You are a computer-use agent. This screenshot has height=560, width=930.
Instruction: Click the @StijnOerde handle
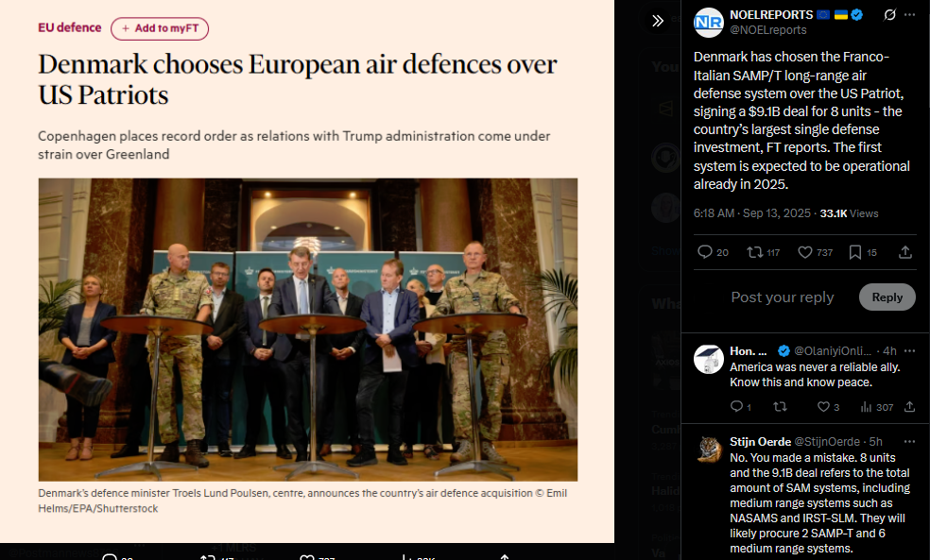(827, 441)
